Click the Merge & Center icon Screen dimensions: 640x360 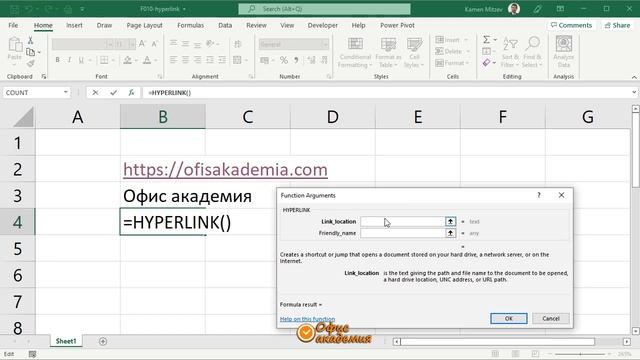coord(237,60)
